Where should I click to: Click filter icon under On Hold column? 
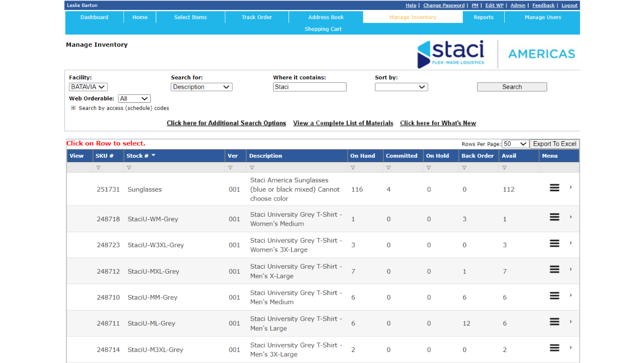(429, 168)
